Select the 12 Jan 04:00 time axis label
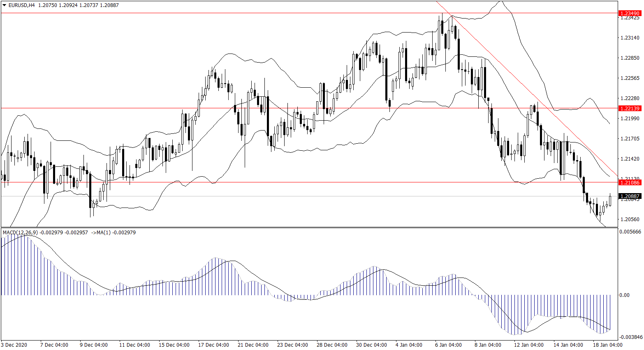The image size is (644, 350). (528, 345)
